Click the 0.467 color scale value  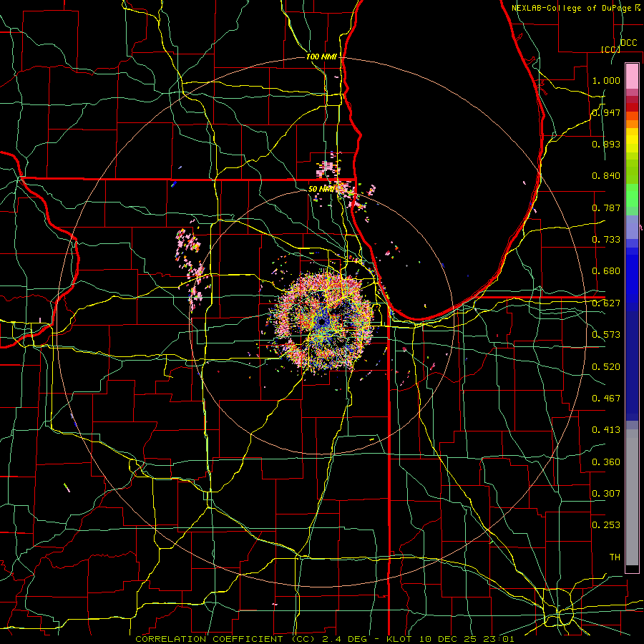coord(606,399)
